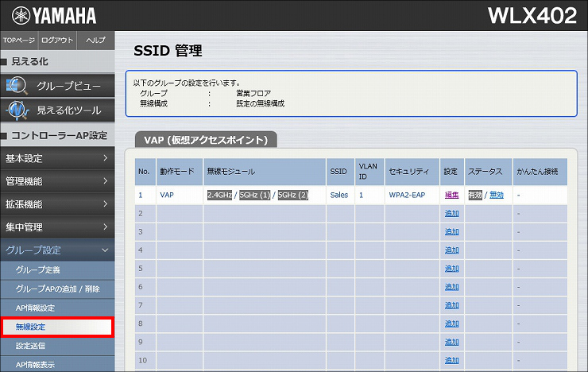Click the VLAN ID column header
Viewport: 588px width, 372px height.
click(369, 172)
